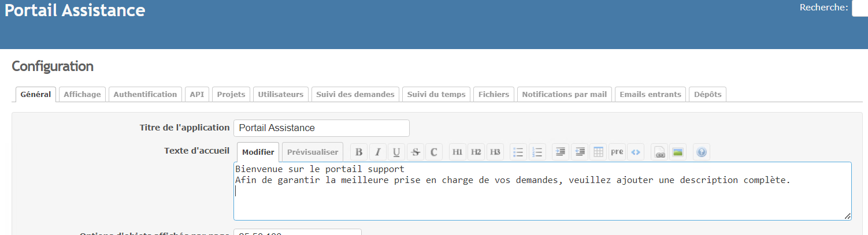Go to the Notifications par mail tab
This screenshot has width=868, height=235.
click(x=564, y=94)
